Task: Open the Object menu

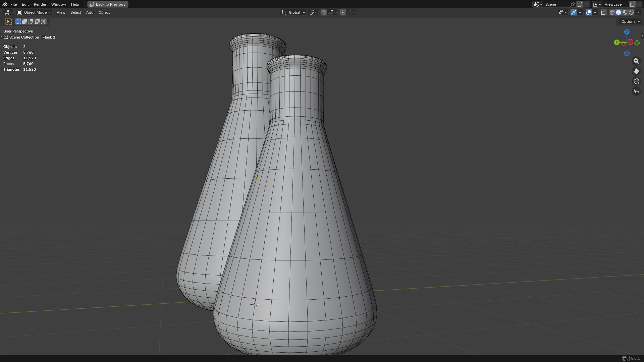Action: 104,12
